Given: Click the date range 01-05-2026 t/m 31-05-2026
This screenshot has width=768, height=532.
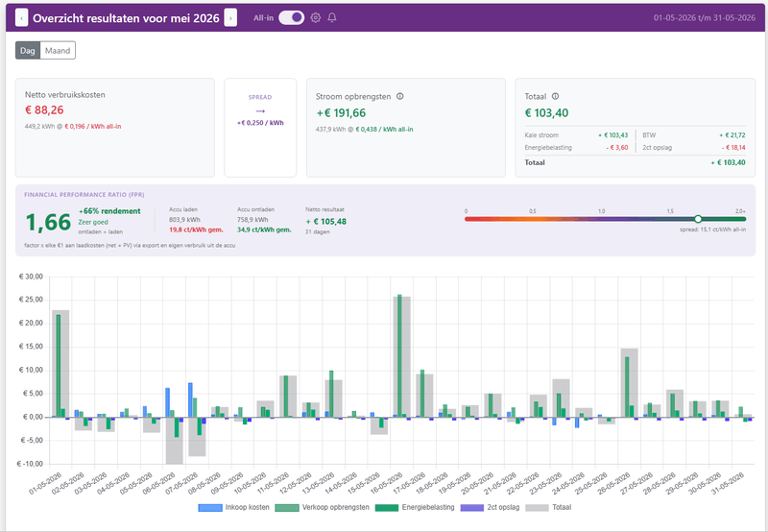Looking at the screenshot, I should pyautogui.click(x=705, y=17).
